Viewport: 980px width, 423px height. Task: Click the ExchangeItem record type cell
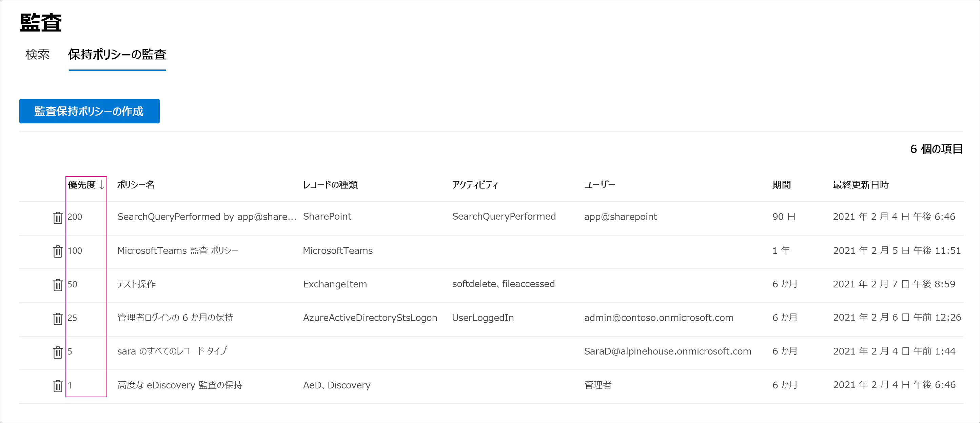(335, 284)
